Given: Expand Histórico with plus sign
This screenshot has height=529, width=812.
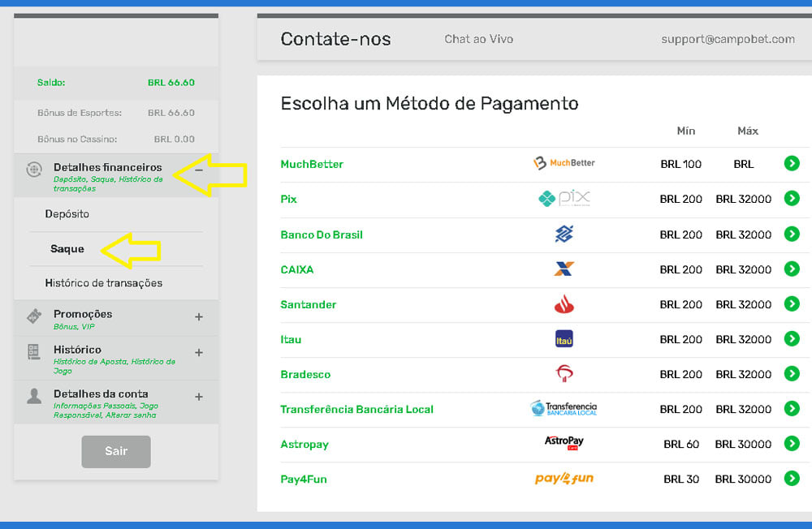Looking at the screenshot, I should pos(199,352).
